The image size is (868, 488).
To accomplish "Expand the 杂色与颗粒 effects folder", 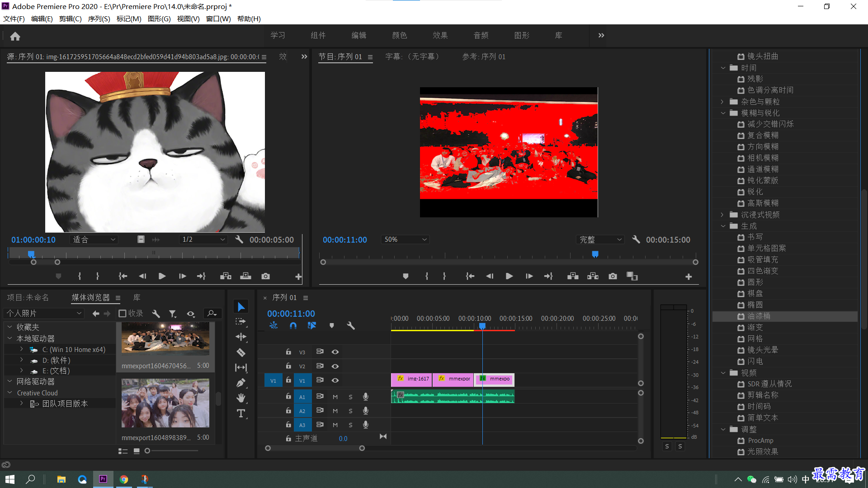I will click(723, 102).
